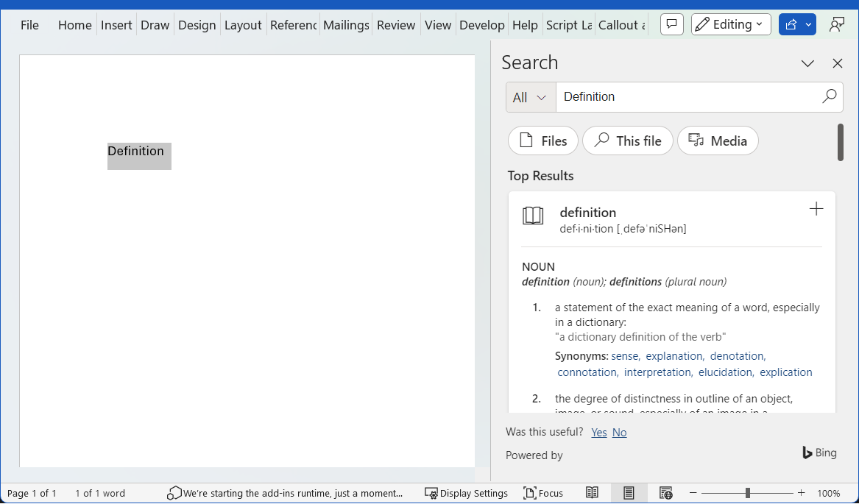This screenshot has height=504, width=859.
Task: Collapse the Search pane options chevron
Action: (x=807, y=63)
